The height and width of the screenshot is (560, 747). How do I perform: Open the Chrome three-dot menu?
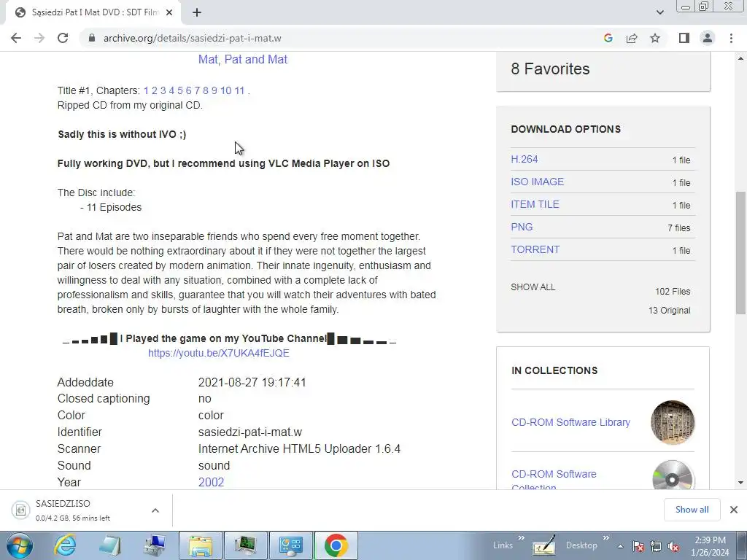click(731, 38)
